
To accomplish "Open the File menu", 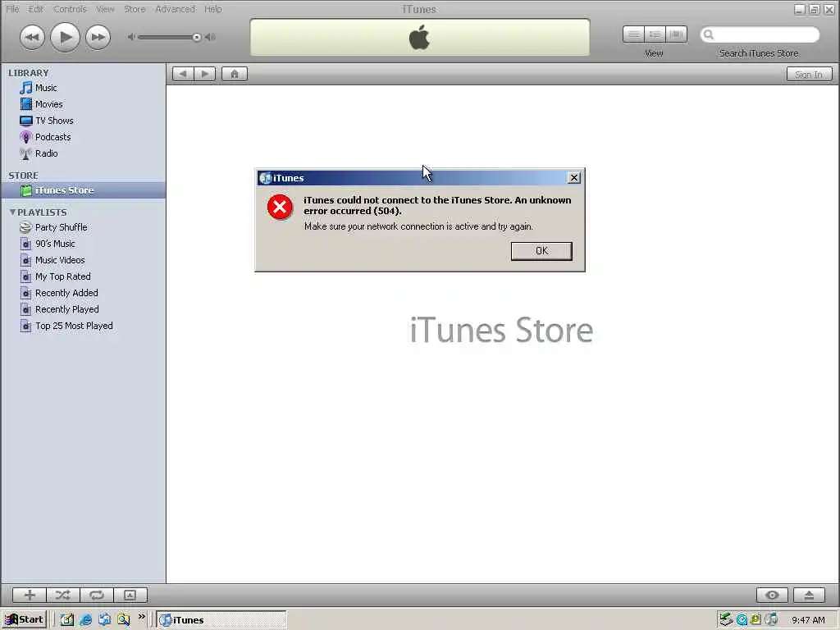I will (12, 9).
